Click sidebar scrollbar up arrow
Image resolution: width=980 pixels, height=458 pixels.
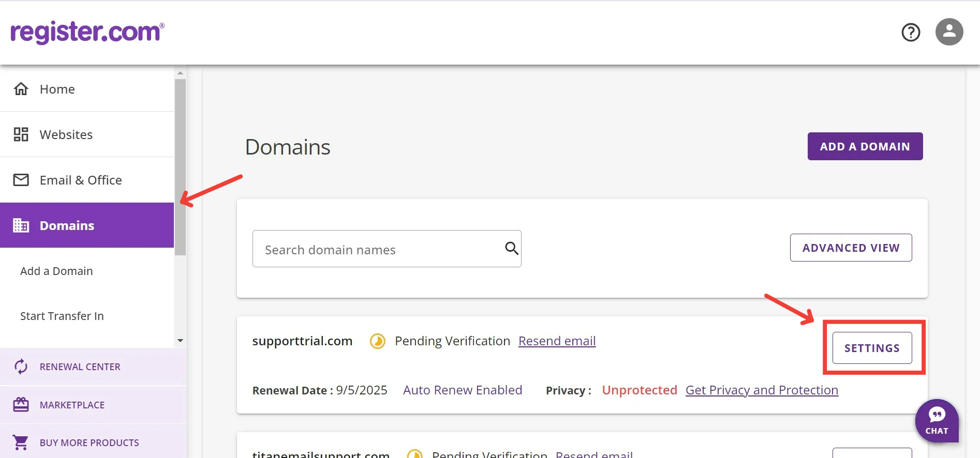tap(180, 73)
